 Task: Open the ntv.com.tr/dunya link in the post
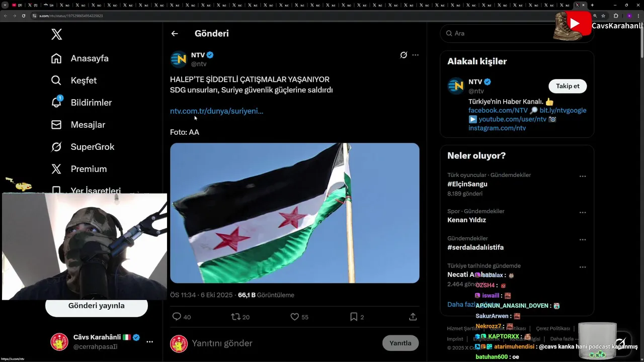(216, 111)
